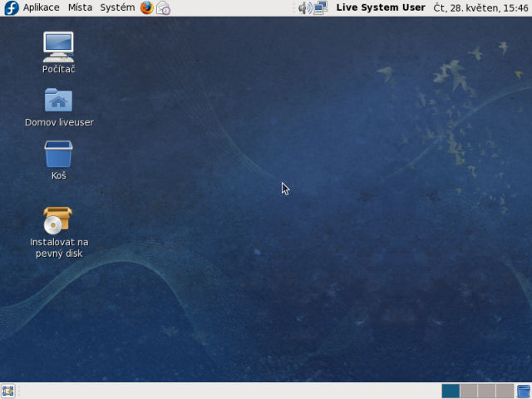Viewport: 532px width, 399px height.
Task: Click the date and time clock
Action: pos(480,7)
